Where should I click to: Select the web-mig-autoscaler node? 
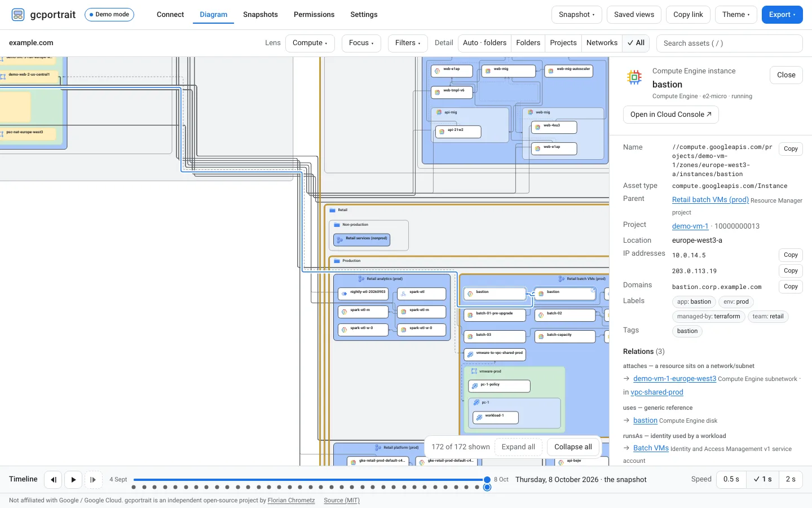[568, 71]
